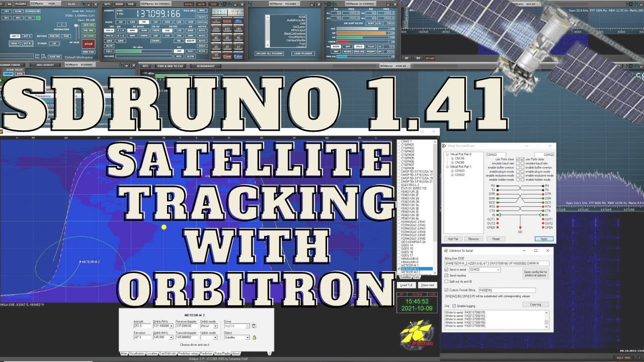Image resolution: width=644 pixels, height=362 pixels.
Task: Open the Driver dropdown showing MyDDE
Action: pos(248,326)
